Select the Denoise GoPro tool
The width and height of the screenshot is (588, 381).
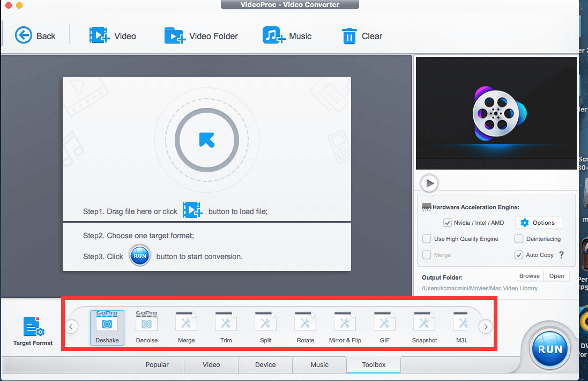click(147, 327)
